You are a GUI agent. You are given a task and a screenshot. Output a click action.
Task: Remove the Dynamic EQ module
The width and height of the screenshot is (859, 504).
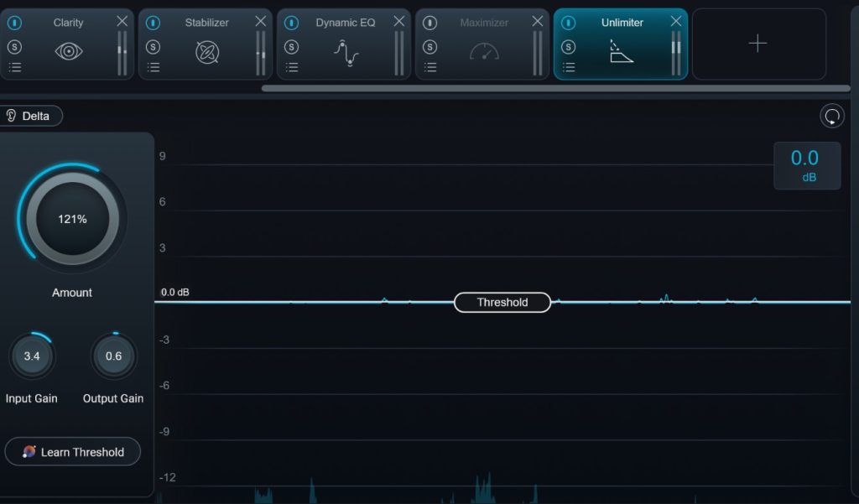398,22
